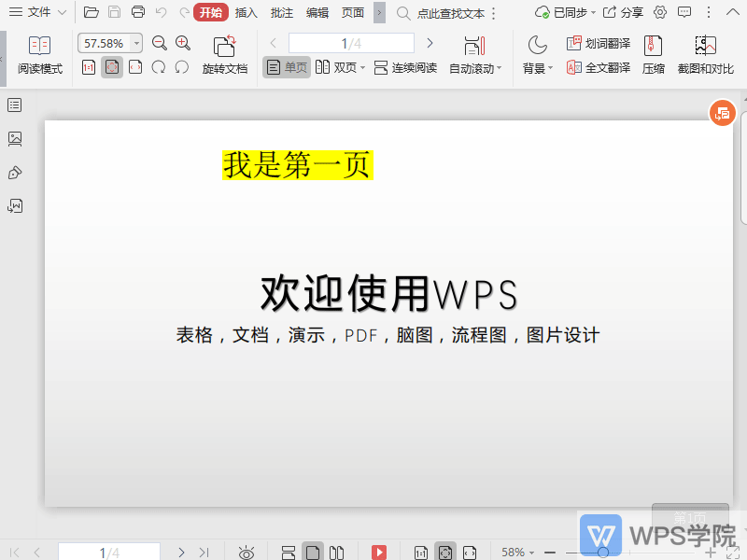747x560 pixels.
Task: Toggle 单页 single page view
Action: [287, 67]
